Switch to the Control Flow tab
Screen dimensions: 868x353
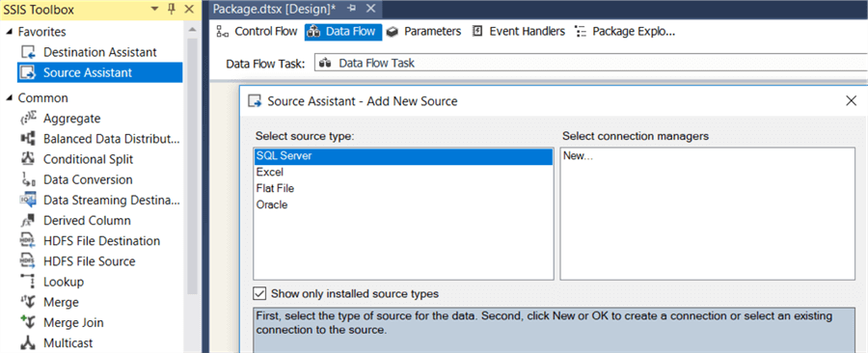pyautogui.click(x=257, y=32)
